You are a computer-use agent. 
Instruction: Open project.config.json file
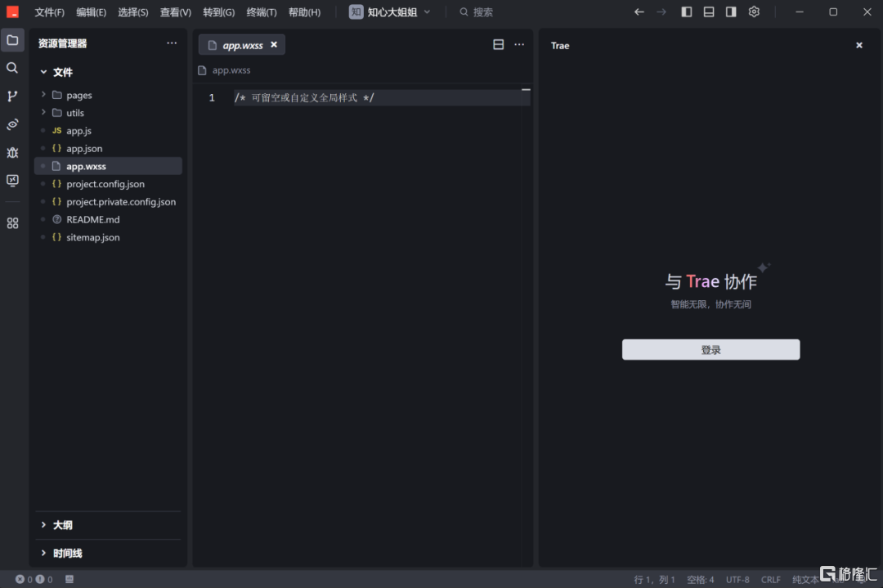pos(108,184)
